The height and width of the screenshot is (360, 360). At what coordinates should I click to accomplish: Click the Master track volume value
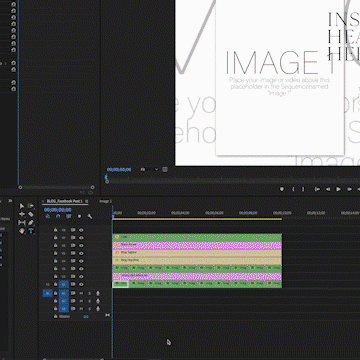(86, 317)
